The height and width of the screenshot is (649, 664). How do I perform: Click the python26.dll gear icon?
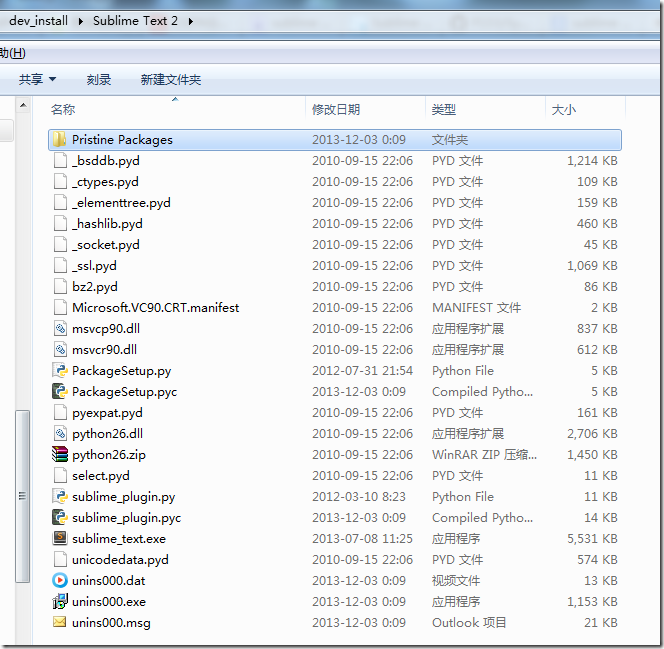tap(60, 434)
